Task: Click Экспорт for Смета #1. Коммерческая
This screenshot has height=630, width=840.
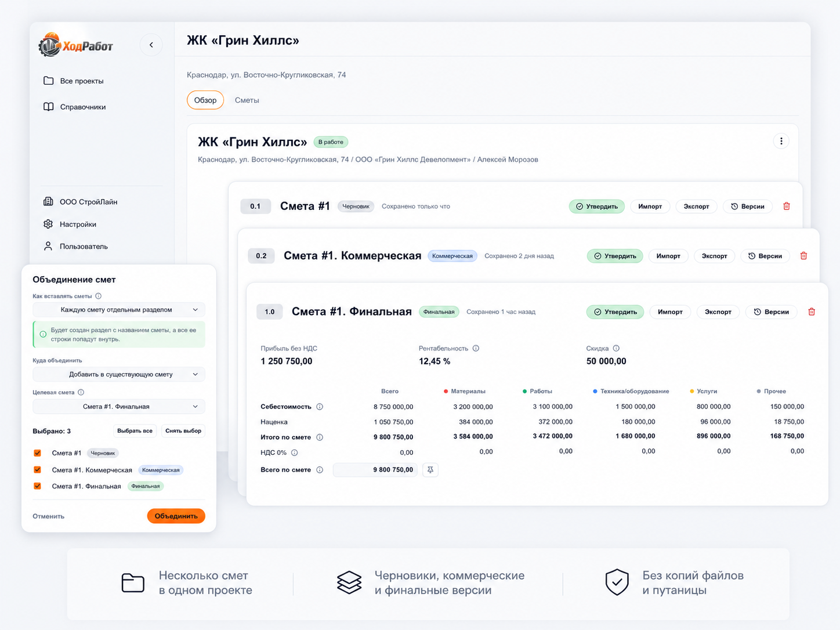Action: pyautogui.click(x=715, y=256)
